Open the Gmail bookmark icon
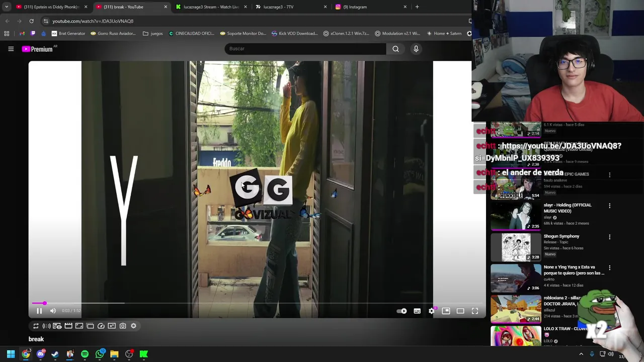This screenshot has width=644, height=362. (22, 34)
